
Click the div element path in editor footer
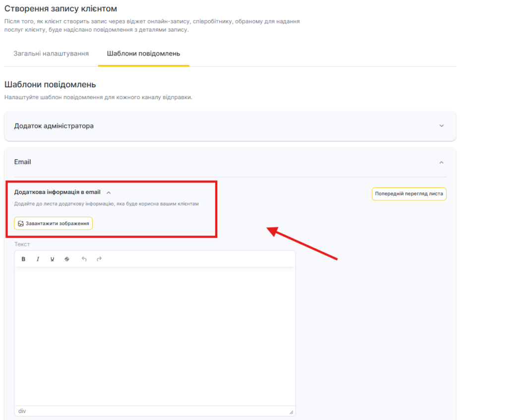22,411
